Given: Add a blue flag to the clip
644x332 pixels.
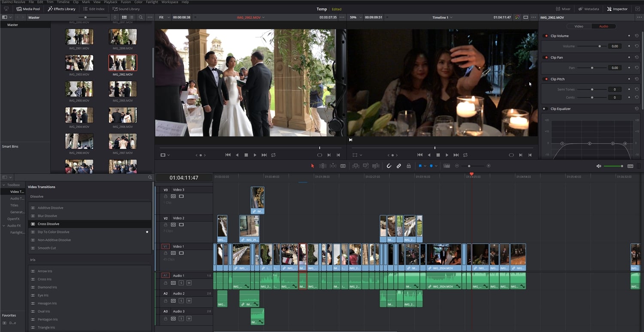Looking at the screenshot, I should [x=420, y=166].
